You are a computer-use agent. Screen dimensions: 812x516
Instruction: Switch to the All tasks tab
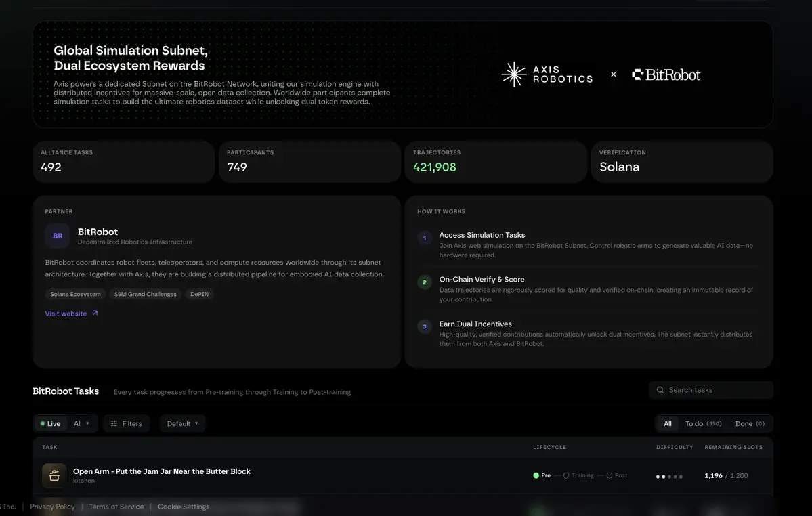pyautogui.click(x=668, y=423)
